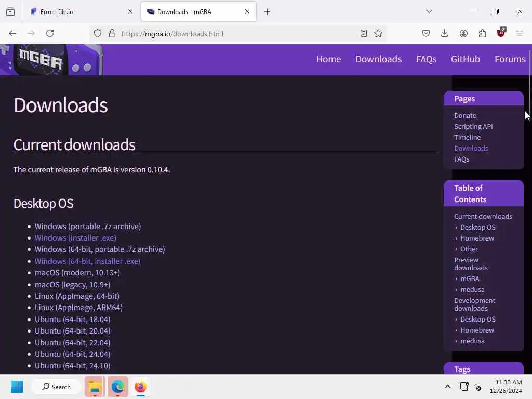Go forward to the next page

31,33
